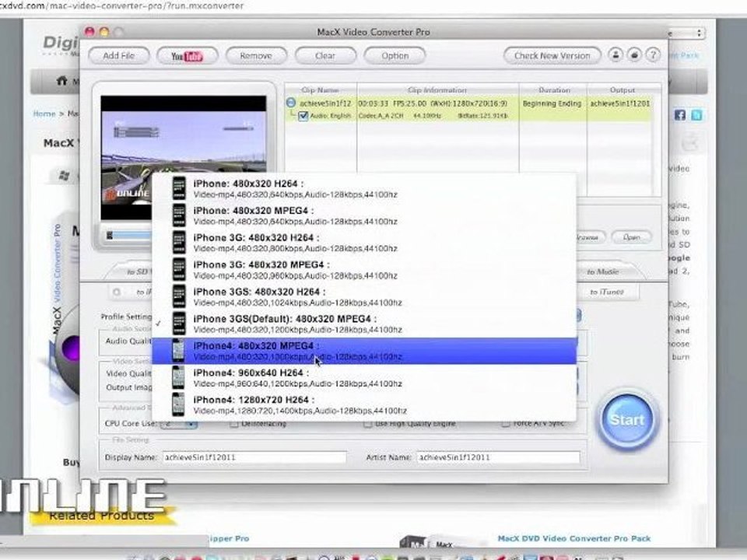Screen dimensions: 747x560
Task: Uncheck the Audio: English checkbox
Action: (x=303, y=116)
